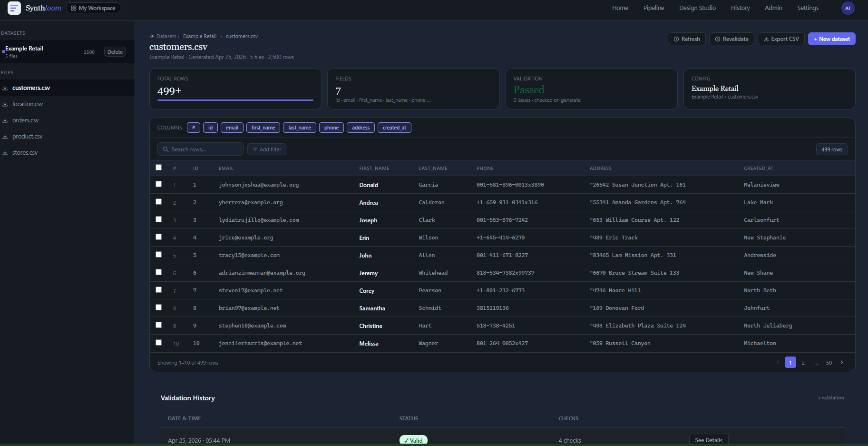The width and height of the screenshot is (868, 446).
Task: Toggle the address column chip
Action: [x=361, y=128]
